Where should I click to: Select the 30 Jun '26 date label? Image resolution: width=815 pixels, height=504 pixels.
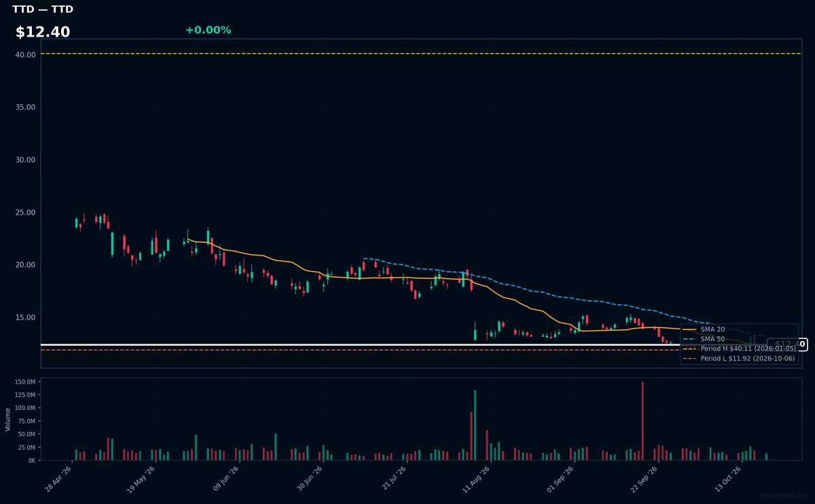tap(310, 479)
